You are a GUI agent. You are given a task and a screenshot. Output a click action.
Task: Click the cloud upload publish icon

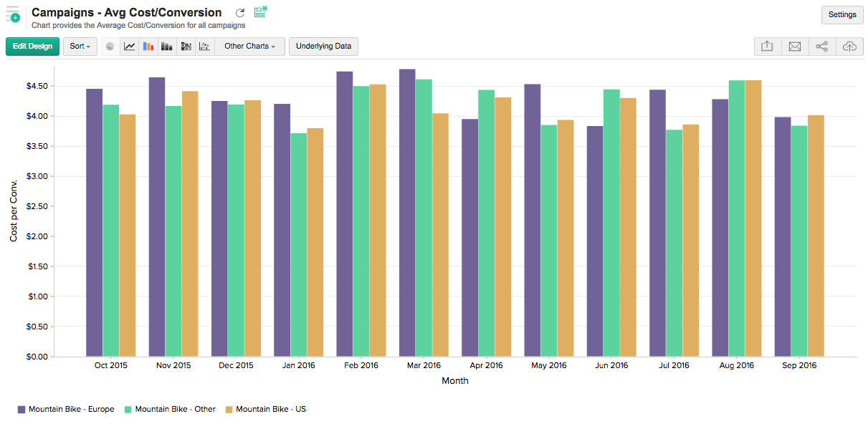tap(849, 47)
